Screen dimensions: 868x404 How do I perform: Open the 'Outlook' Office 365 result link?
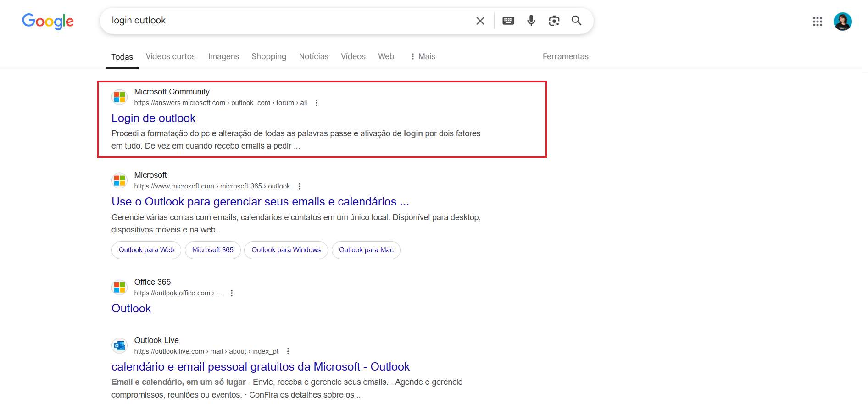click(x=131, y=309)
